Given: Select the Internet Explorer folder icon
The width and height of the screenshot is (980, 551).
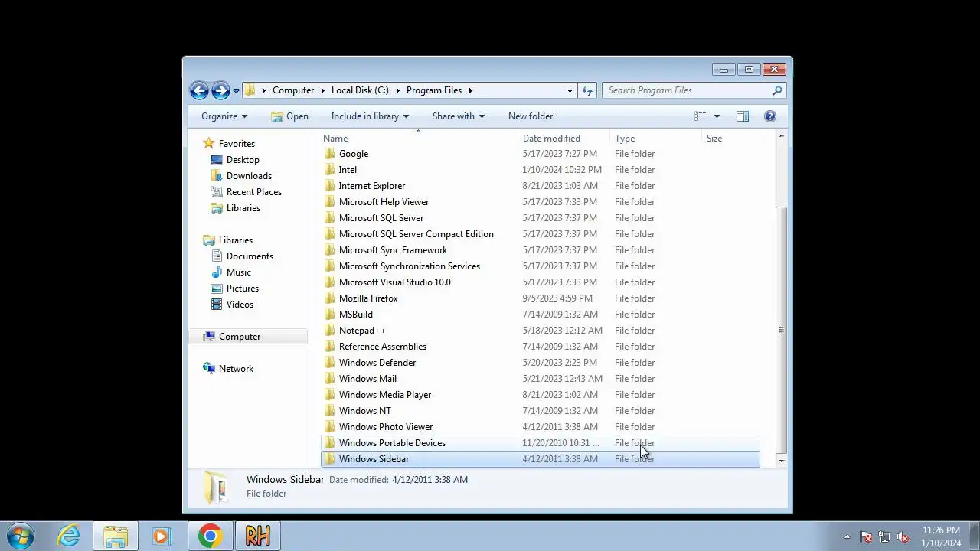Looking at the screenshot, I should (x=329, y=186).
